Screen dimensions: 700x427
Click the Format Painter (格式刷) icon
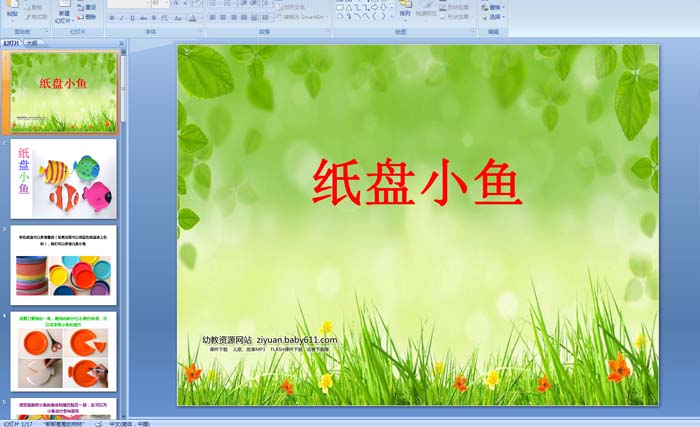[x=36, y=17]
